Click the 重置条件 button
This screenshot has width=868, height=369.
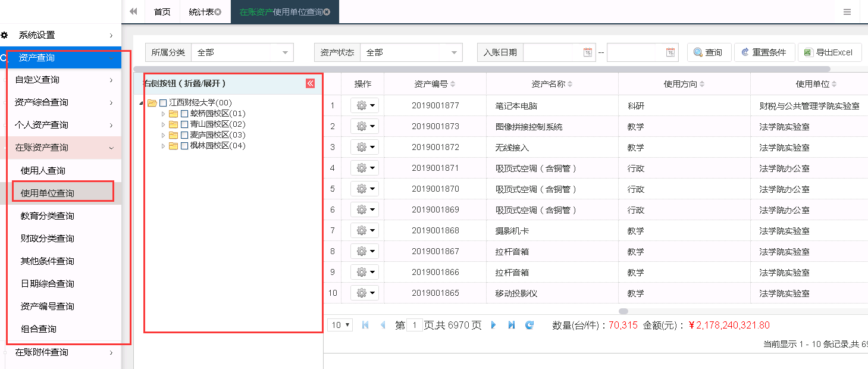763,52
